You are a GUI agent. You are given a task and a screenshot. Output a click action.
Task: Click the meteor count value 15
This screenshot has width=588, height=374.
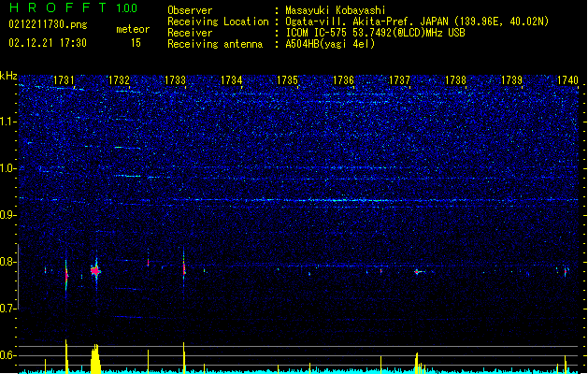tap(136, 43)
